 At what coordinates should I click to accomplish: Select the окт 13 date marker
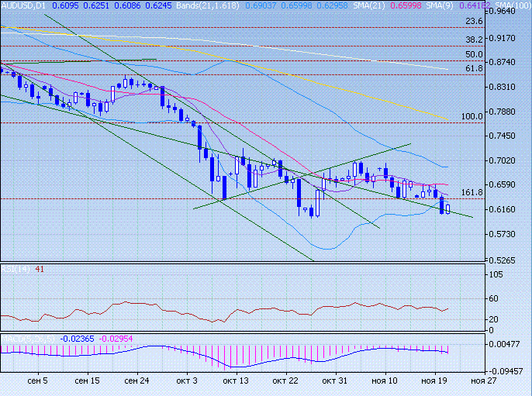coord(236,381)
